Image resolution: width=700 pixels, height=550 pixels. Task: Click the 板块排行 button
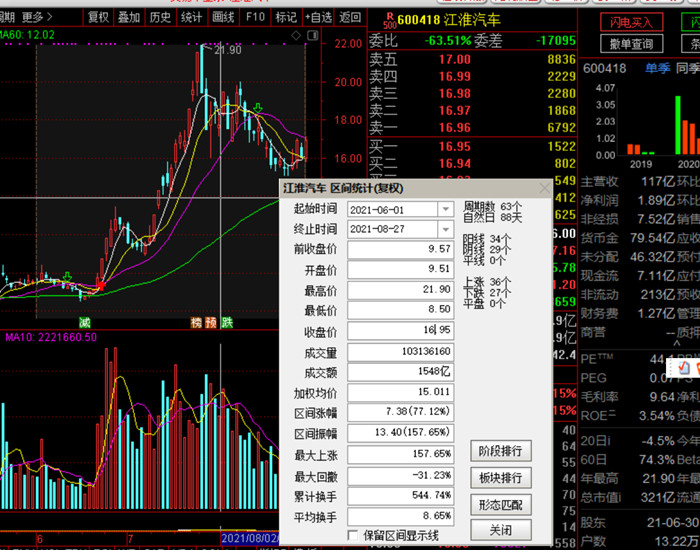(x=500, y=478)
